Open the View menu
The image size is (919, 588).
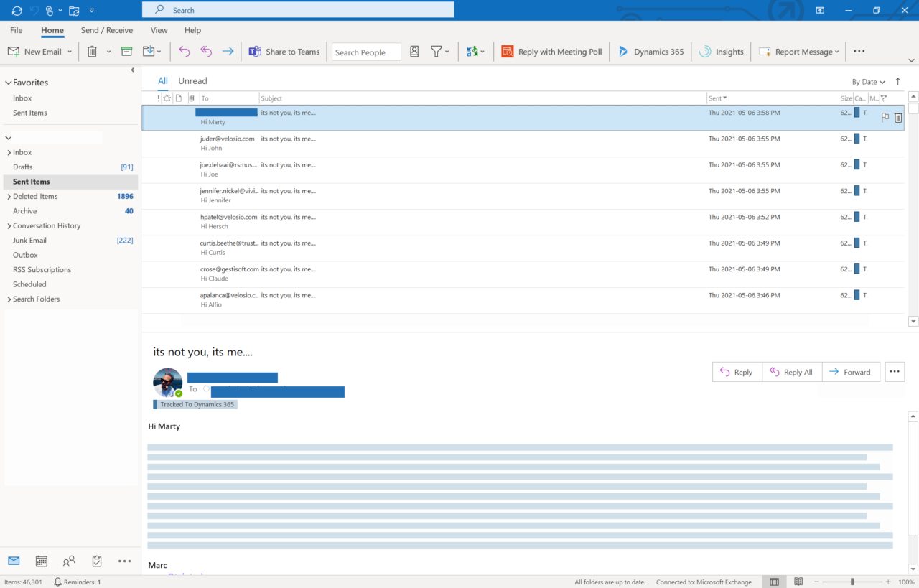click(159, 30)
